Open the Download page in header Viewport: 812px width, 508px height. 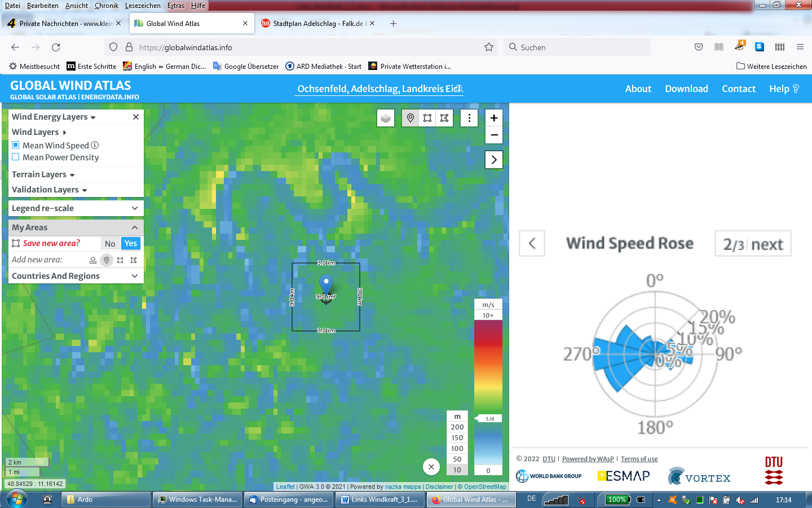686,89
